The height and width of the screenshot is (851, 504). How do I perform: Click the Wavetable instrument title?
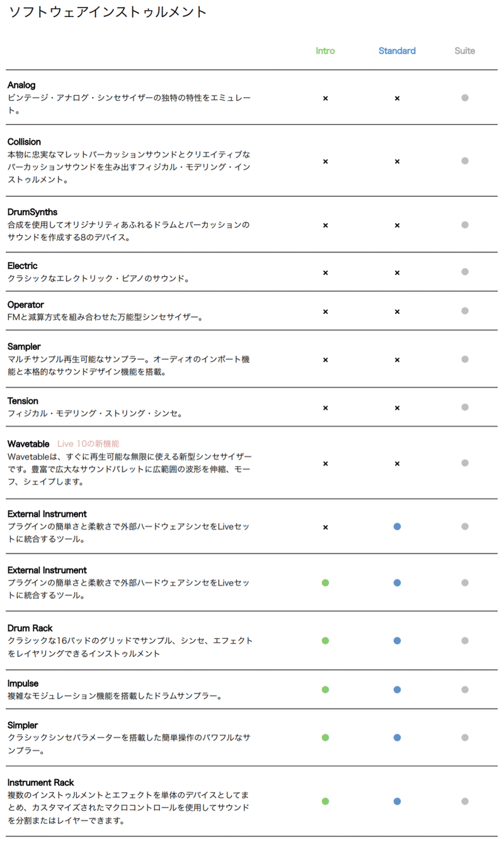point(28,444)
